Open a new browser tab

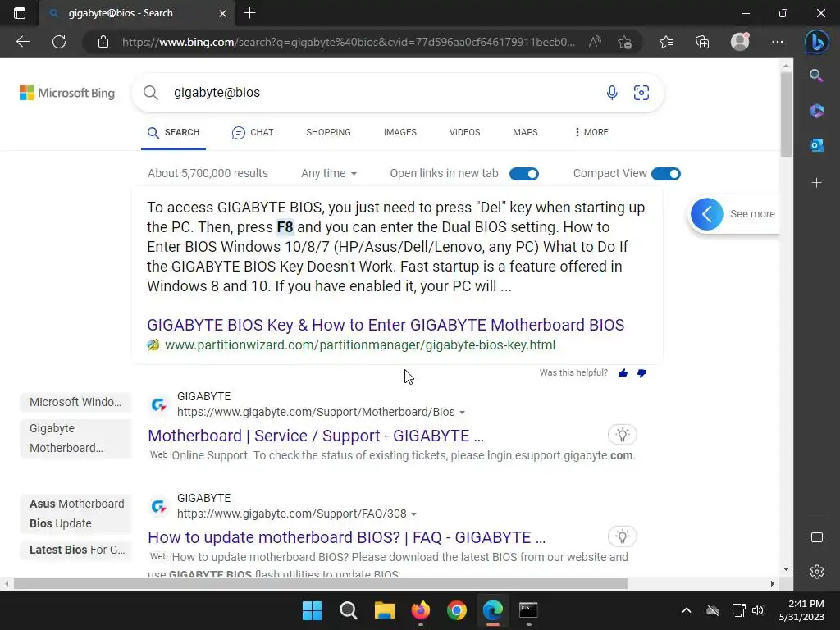pos(249,13)
